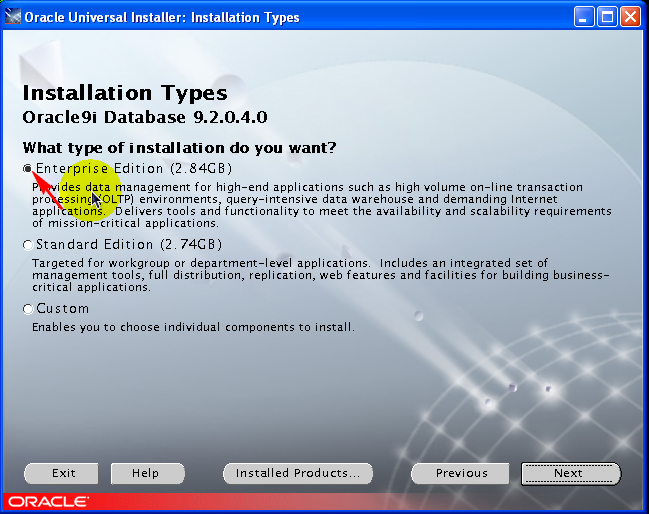Close the Oracle Universal Installer window

tap(630, 17)
